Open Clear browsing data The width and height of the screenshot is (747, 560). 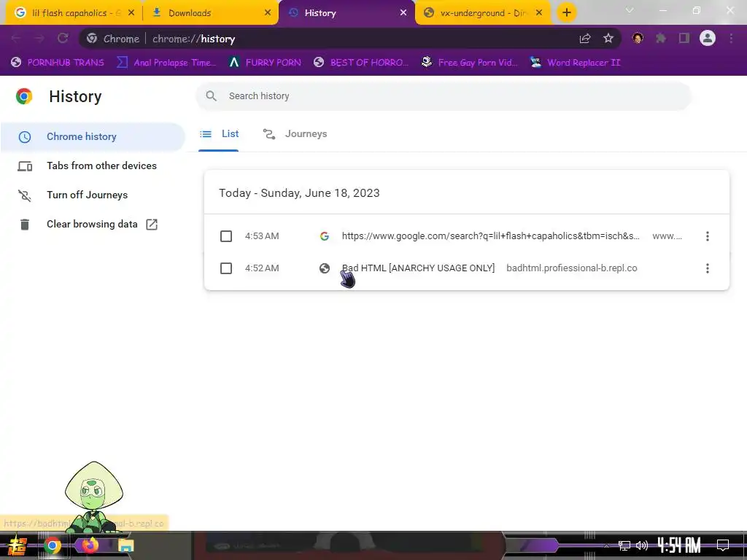tap(93, 224)
